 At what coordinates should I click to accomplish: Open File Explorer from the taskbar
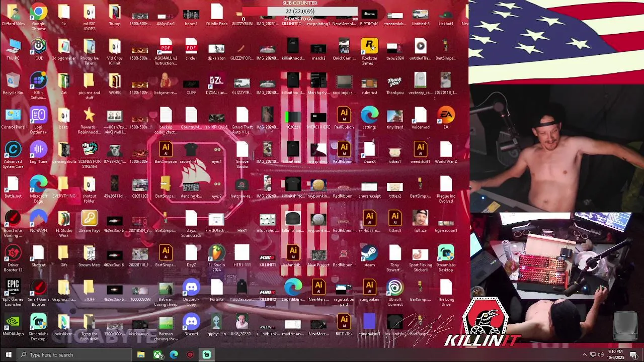point(141,355)
